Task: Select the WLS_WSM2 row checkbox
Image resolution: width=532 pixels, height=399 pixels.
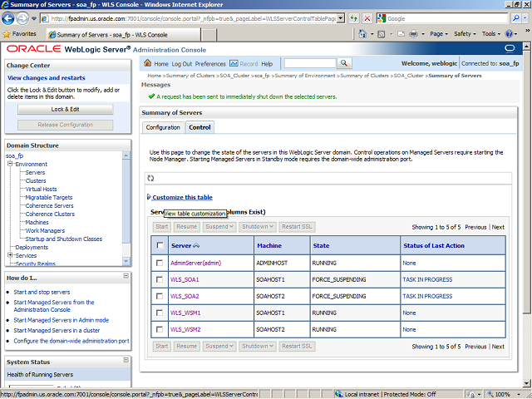Action: [x=160, y=329]
